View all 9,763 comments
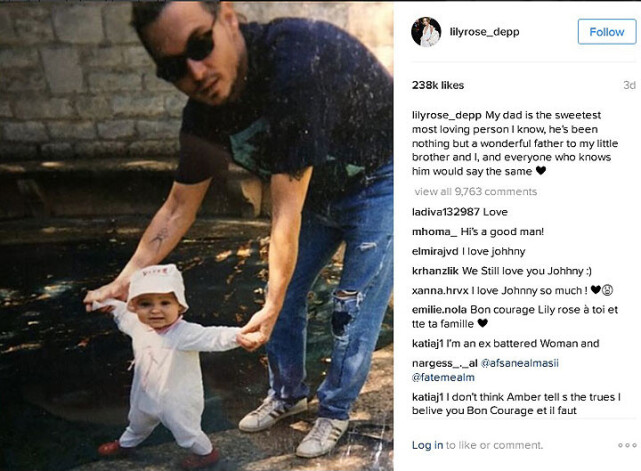Image resolution: width=641 pixels, height=471 pixels. pyautogui.click(x=475, y=191)
